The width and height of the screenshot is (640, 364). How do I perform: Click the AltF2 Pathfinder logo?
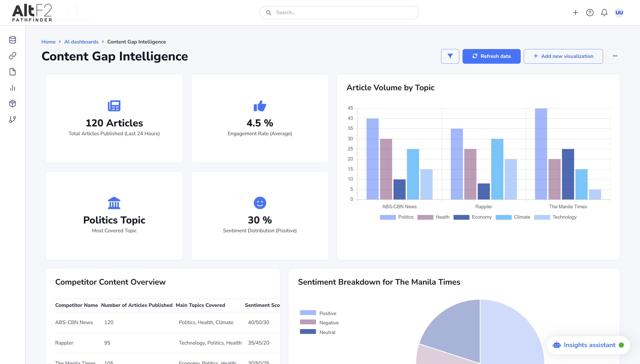[x=32, y=13]
